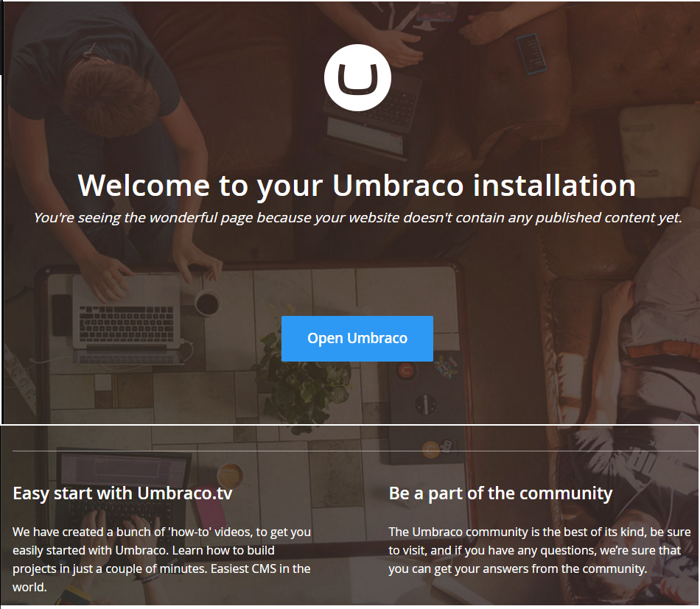Click the white Umbraco logo circle
The width and height of the screenshot is (700, 609).
pyautogui.click(x=357, y=77)
